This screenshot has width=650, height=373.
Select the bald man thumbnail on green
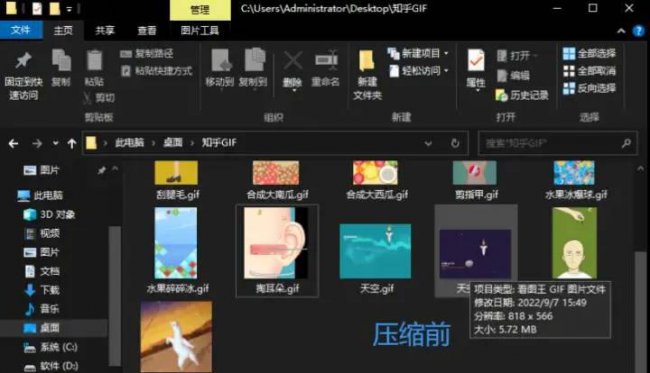tap(575, 244)
